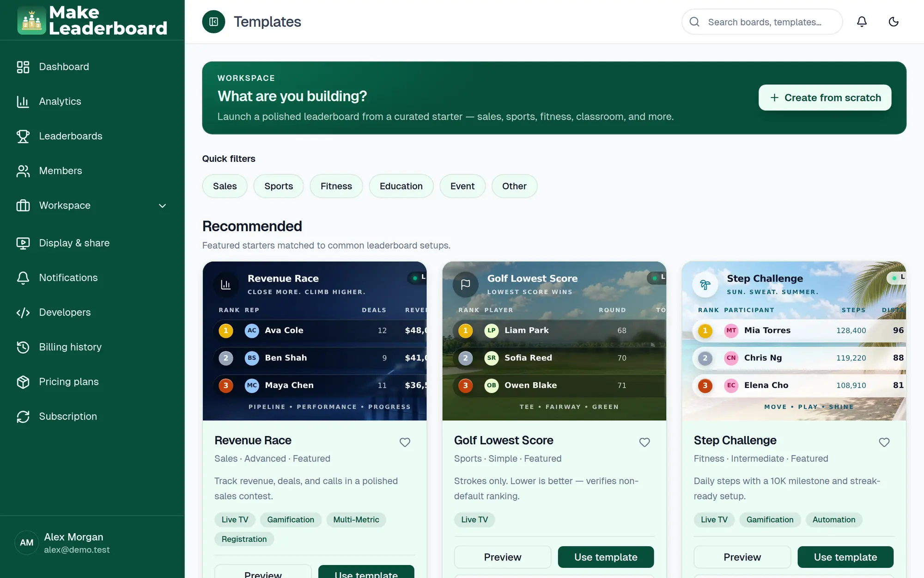Filter templates by Sales
The height and width of the screenshot is (578, 924).
click(x=225, y=186)
